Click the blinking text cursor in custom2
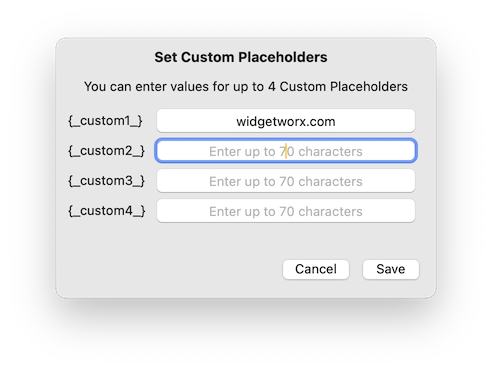492x372 pixels. pyautogui.click(x=286, y=151)
